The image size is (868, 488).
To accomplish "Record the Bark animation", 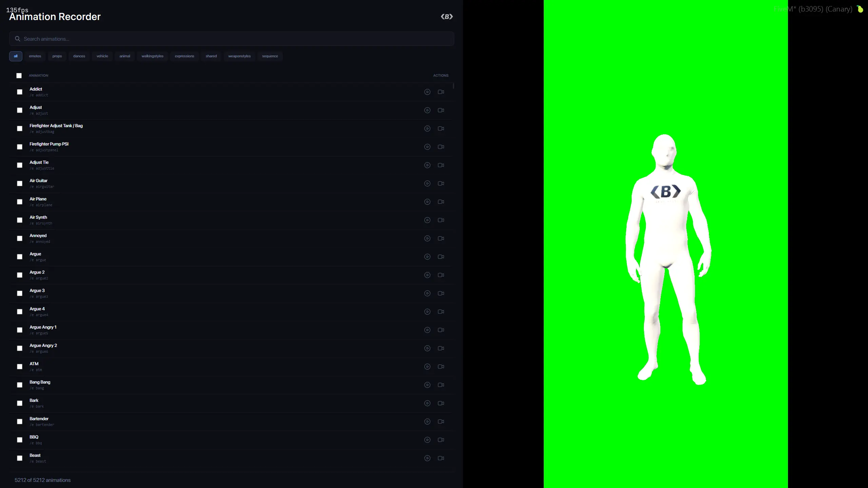I will 441,403.
